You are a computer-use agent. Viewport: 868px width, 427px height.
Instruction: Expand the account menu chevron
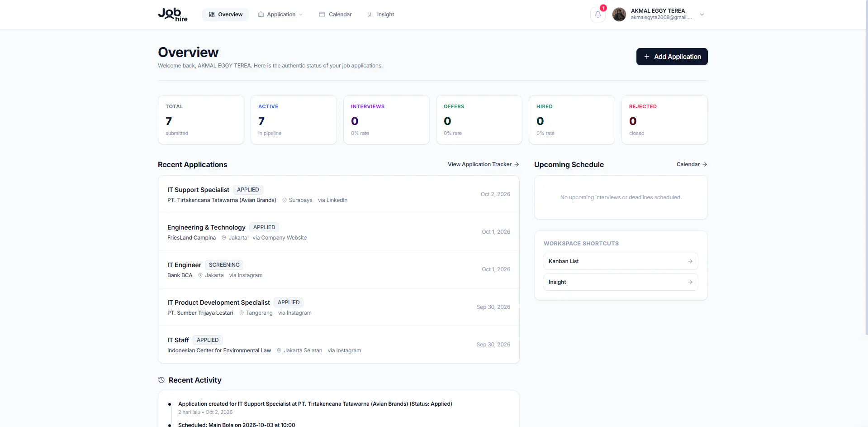click(702, 14)
